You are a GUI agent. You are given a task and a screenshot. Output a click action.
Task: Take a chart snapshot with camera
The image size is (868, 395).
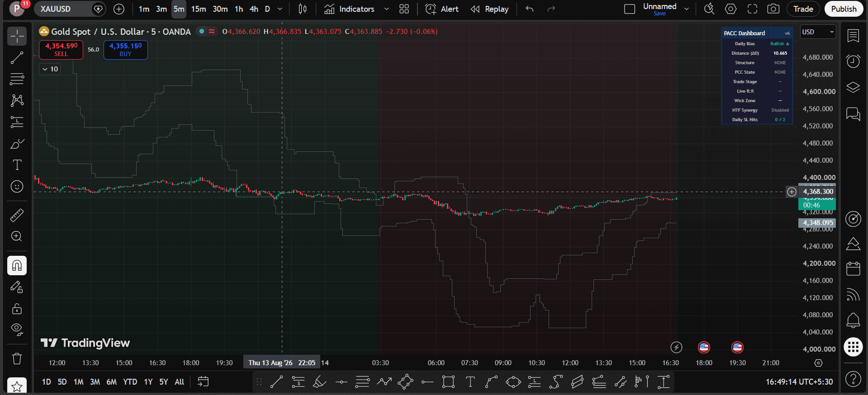pos(773,9)
